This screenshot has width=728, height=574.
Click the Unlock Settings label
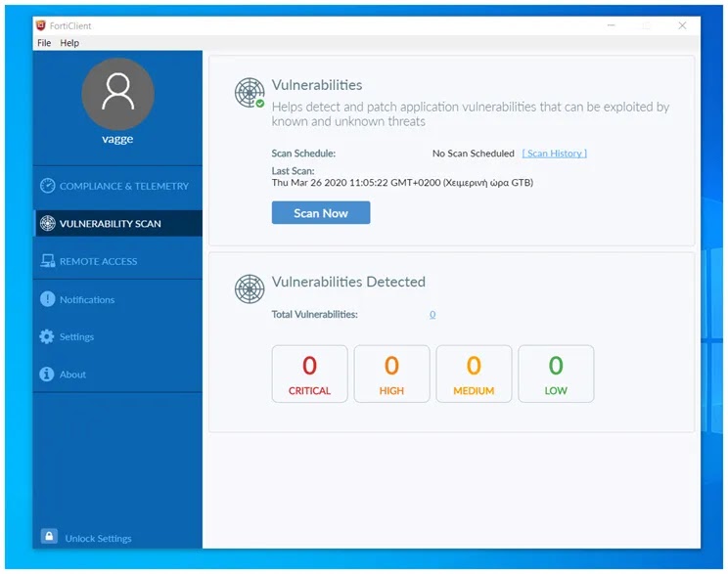coord(99,538)
